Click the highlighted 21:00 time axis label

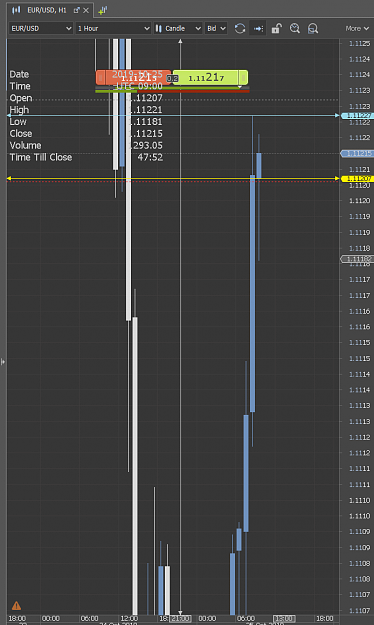181,618
